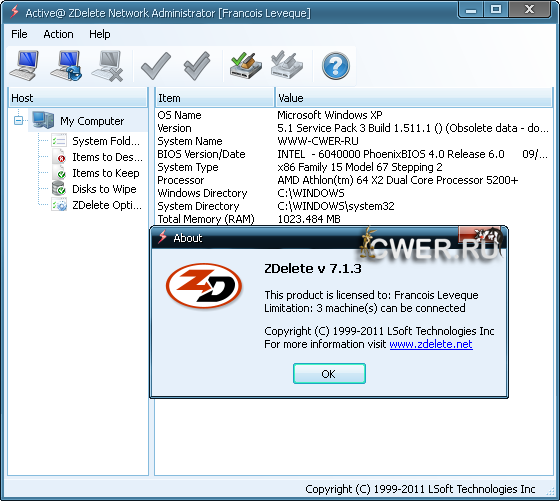Follow the www.zdelete.net link
The width and height of the screenshot is (560, 501).
pyautogui.click(x=431, y=344)
